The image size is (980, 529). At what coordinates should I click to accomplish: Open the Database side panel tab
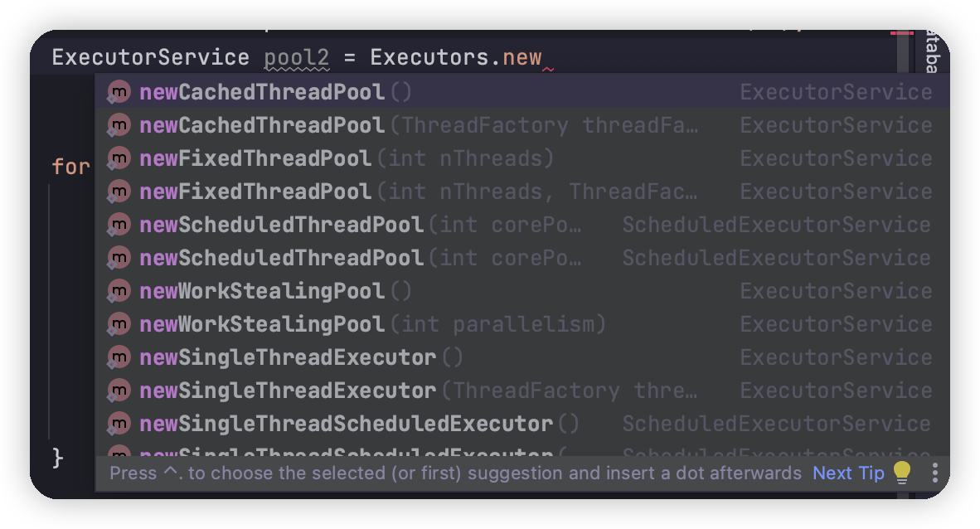[x=933, y=52]
